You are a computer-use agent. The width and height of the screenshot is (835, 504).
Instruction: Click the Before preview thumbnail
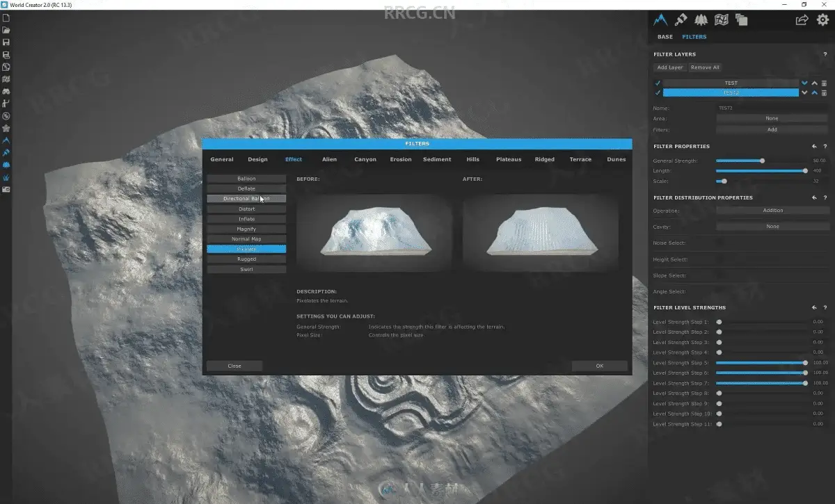[374, 231]
